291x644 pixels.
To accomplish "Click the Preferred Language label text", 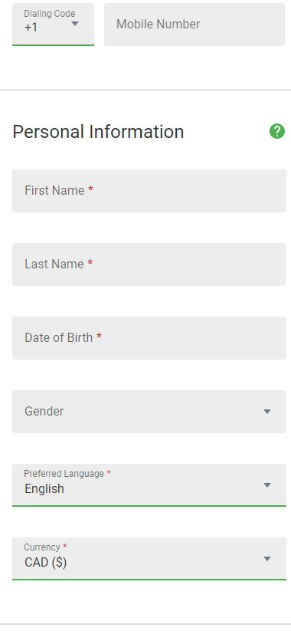I will pyautogui.click(x=64, y=474).
